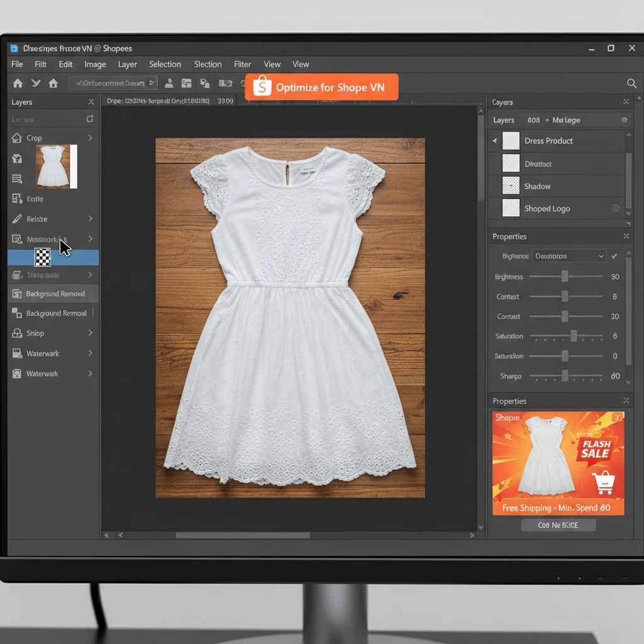This screenshot has height=644, width=644.
Task: Click the Resize brush icon
Action: [17, 219]
